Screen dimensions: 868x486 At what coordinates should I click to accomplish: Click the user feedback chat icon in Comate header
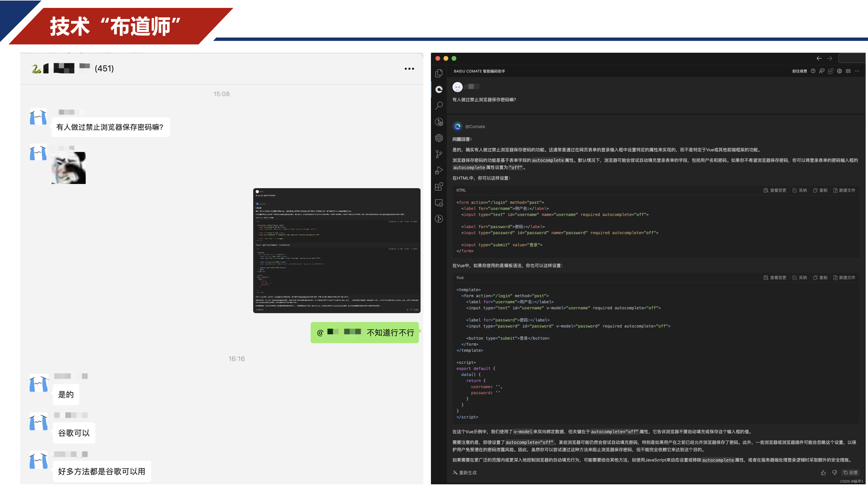click(x=821, y=71)
